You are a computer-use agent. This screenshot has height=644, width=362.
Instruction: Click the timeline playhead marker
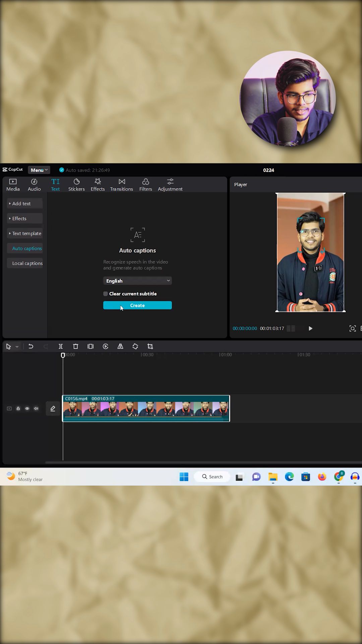click(x=63, y=355)
